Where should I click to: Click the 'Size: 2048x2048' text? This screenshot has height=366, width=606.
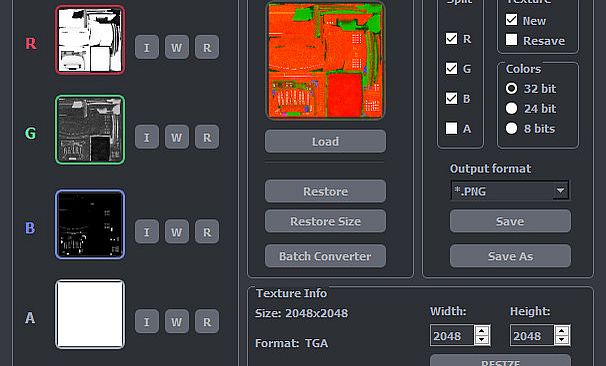click(301, 313)
